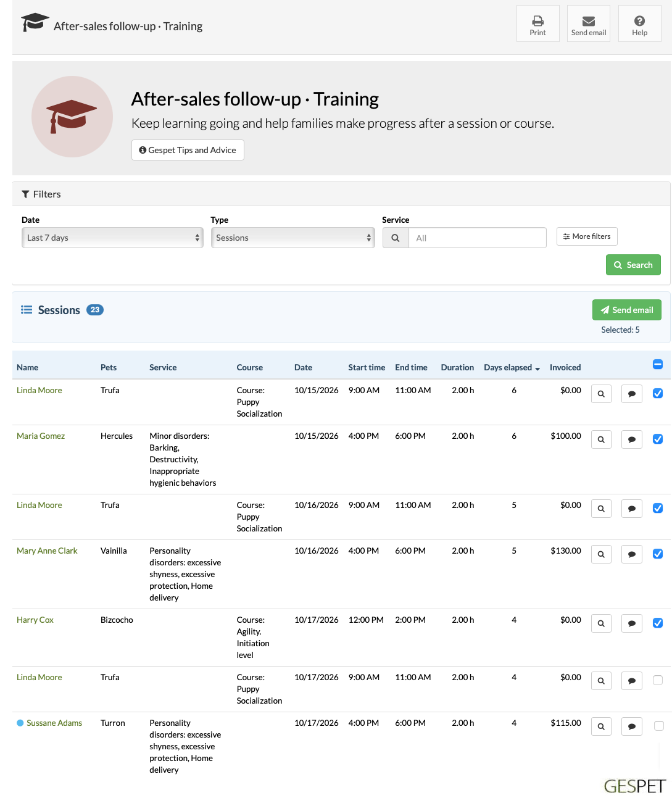Uncheck Maria Gomez session checkbox

(658, 439)
